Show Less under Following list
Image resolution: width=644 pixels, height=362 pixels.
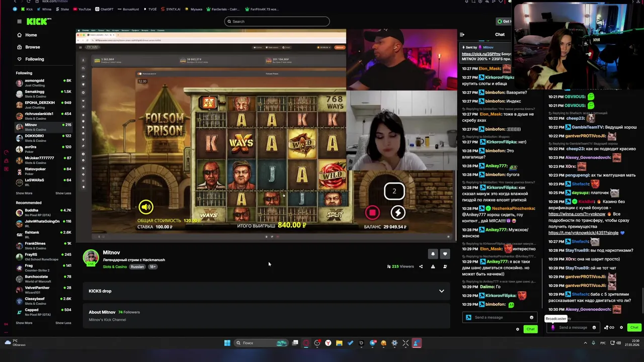(x=63, y=193)
